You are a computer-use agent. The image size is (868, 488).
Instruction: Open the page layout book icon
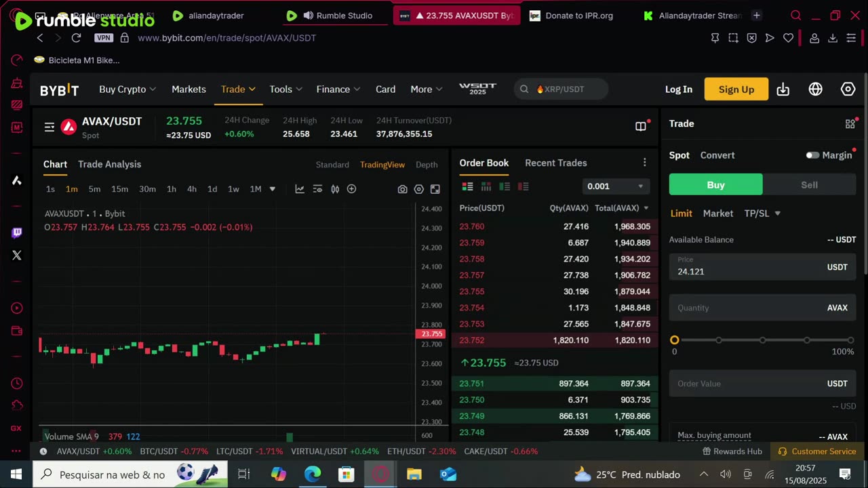[640, 126]
